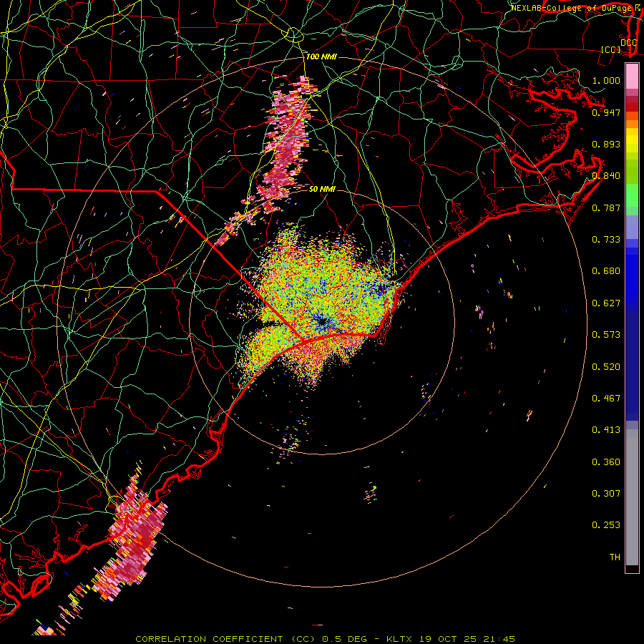Select the 0.467 legend value
The height and width of the screenshot is (644, 644).
pyautogui.click(x=606, y=399)
